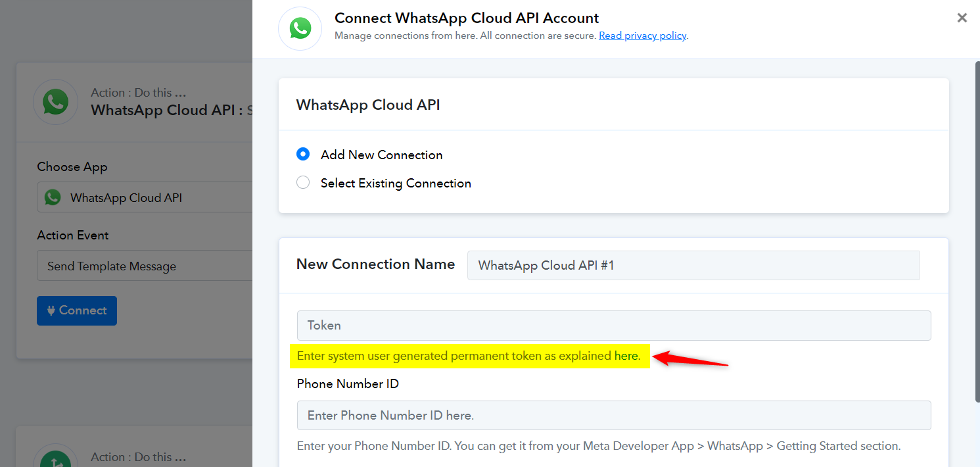980x467 pixels.
Task: Click into the Token input field
Action: pos(614,326)
